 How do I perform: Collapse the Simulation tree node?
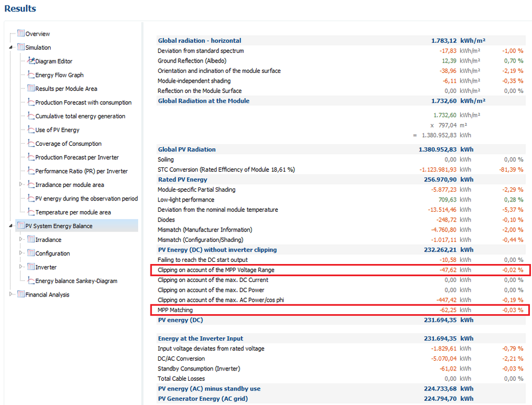pos(11,48)
